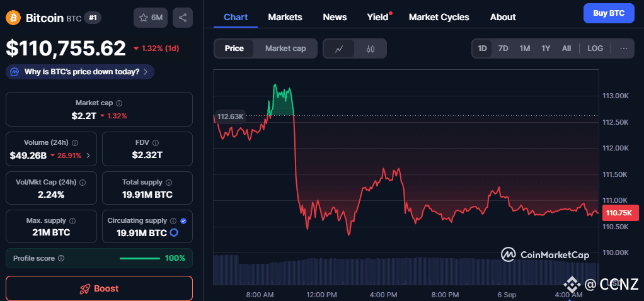644x301 pixels.
Task: Set chart range to 1D
Action: (482, 48)
